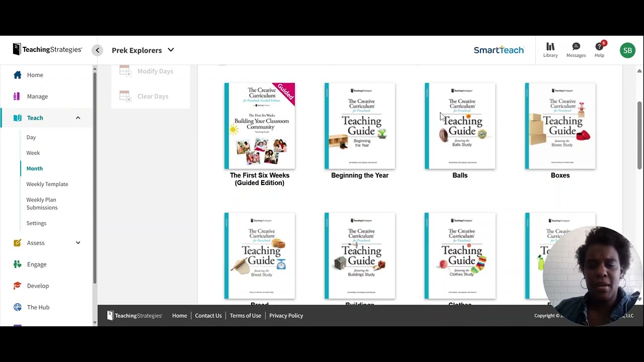Open the footer Home link
The image size is (644, 362).
[180, 316]
